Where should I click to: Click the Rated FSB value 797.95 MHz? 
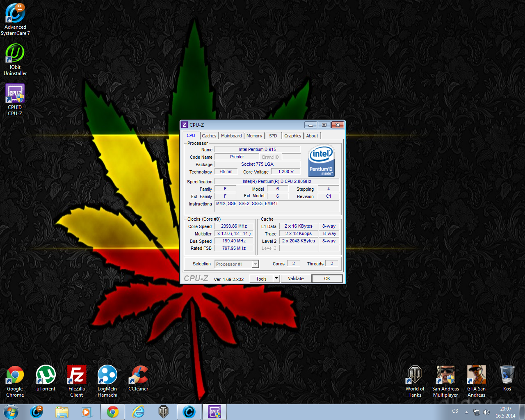click(234, 248)
